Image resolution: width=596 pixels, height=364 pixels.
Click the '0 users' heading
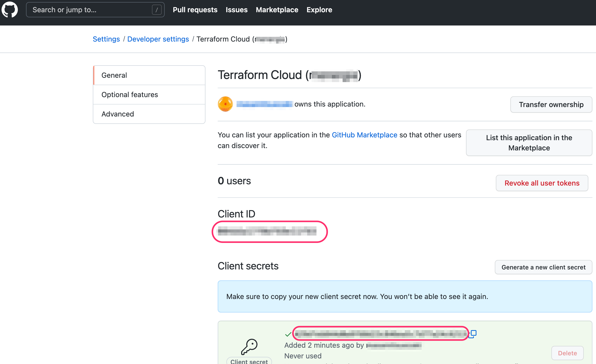pyautogui.click(x=234, y=181)
